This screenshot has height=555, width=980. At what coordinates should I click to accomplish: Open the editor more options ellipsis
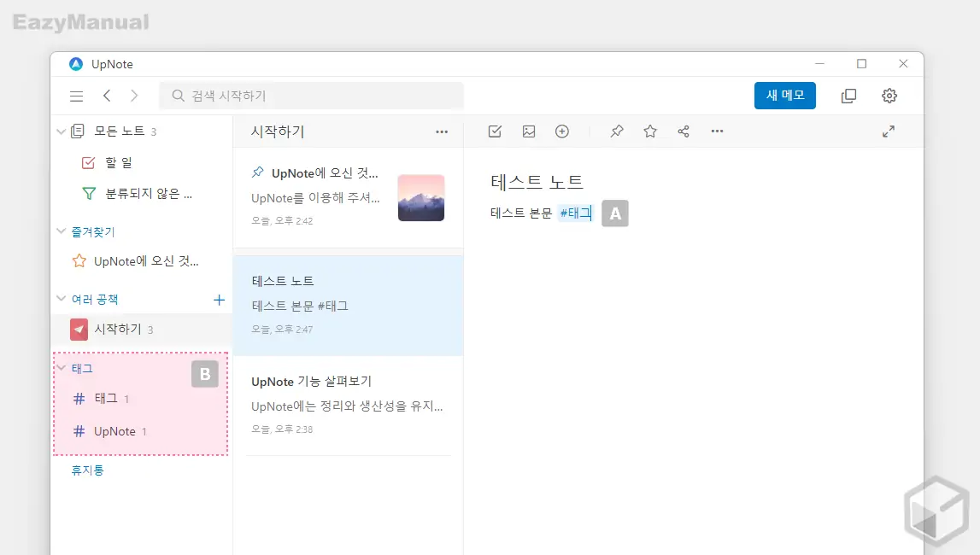pyautogui.click(x=717, y=131)
